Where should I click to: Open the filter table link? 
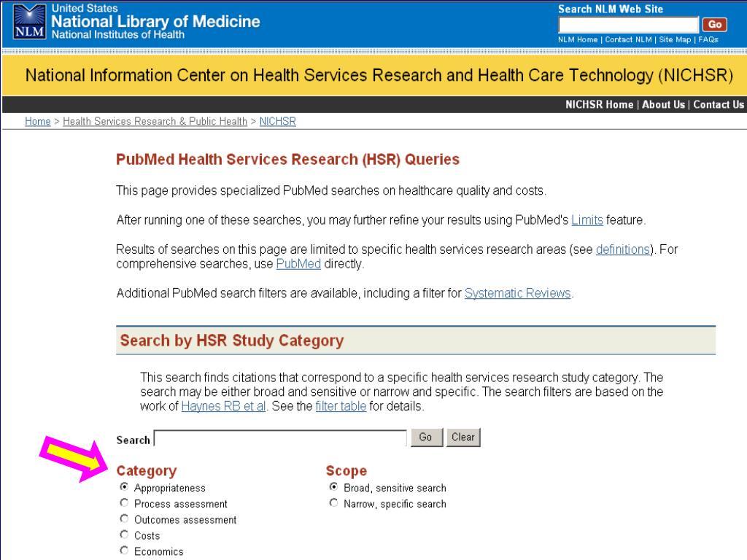(x=341, y=406)
